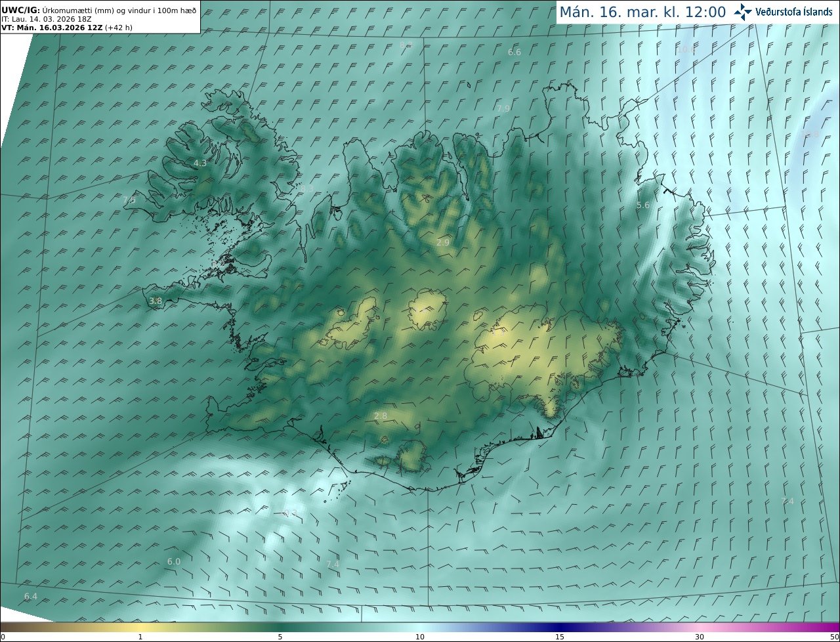Click the 4.3 value over the Westfjords

(200, 163)
